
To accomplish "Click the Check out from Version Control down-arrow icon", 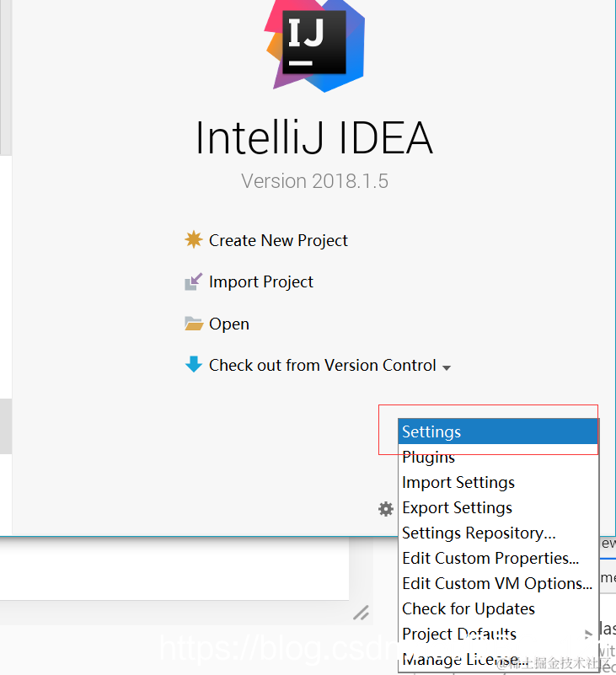I will point(194,364).
